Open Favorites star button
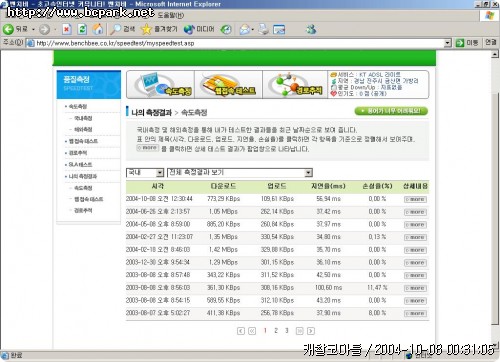The width and height of the screenshot is (500, 362). tap(159, 29)
